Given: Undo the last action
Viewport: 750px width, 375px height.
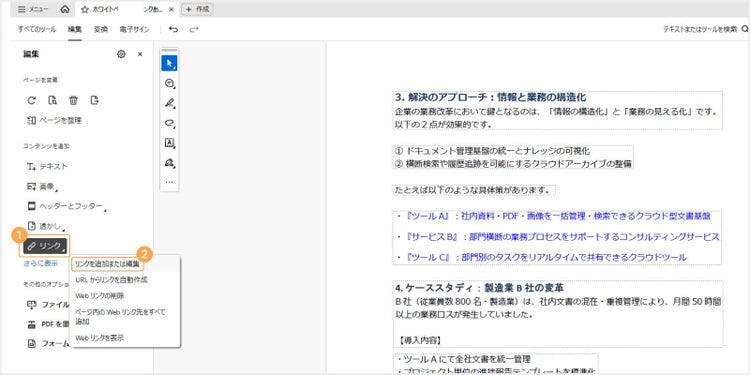Looking at the screenshot, I should point(174,29).
